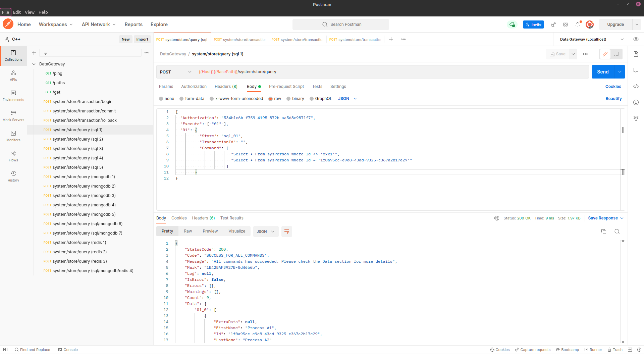644x354 pixels.
Task: Click the Beautify link
Action: click(x=613, y=99)
